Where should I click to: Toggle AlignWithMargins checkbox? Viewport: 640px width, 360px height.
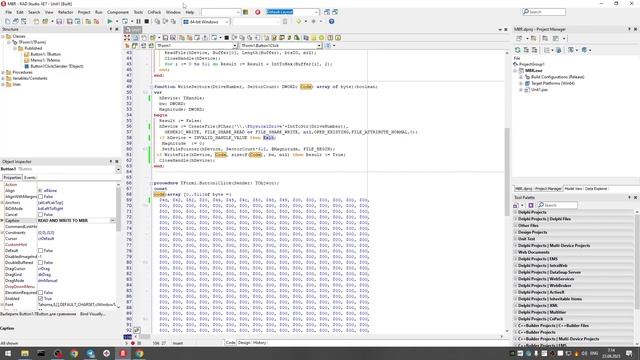pos(40,197)
